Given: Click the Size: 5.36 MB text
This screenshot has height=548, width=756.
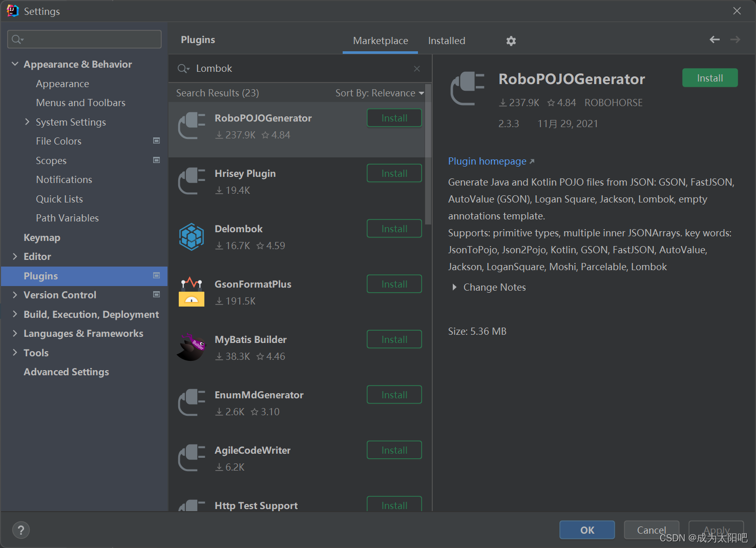Looking at the screenshot, I should tap(477, 331).
